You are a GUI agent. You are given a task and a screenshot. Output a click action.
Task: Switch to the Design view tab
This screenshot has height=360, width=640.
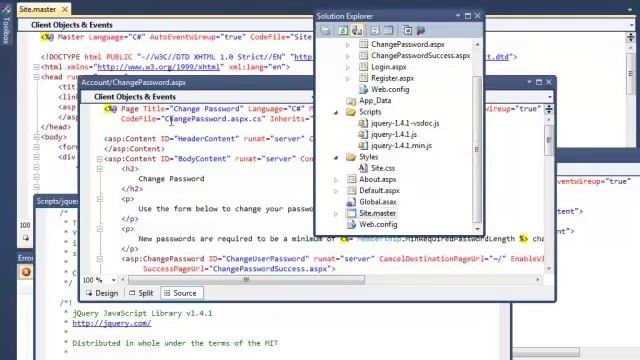pyautogui.click(x=102, y=293)
